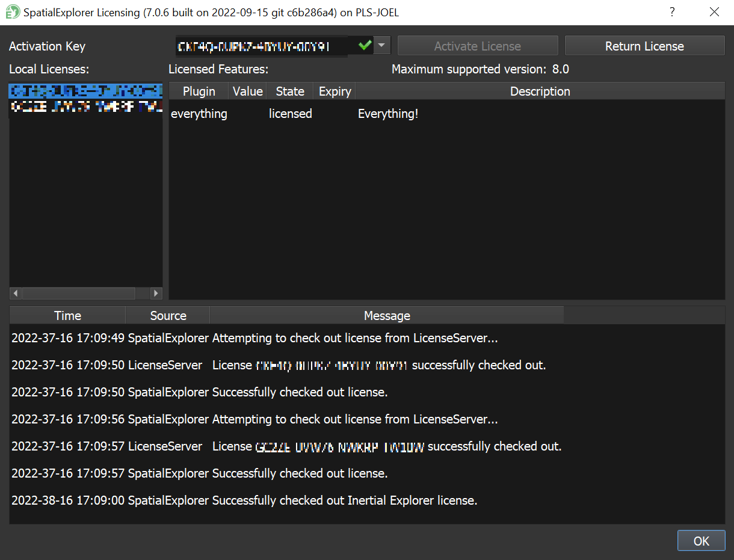Sort by the Plugin column header
Screen dimensions: 734x560
pos(199,91)
